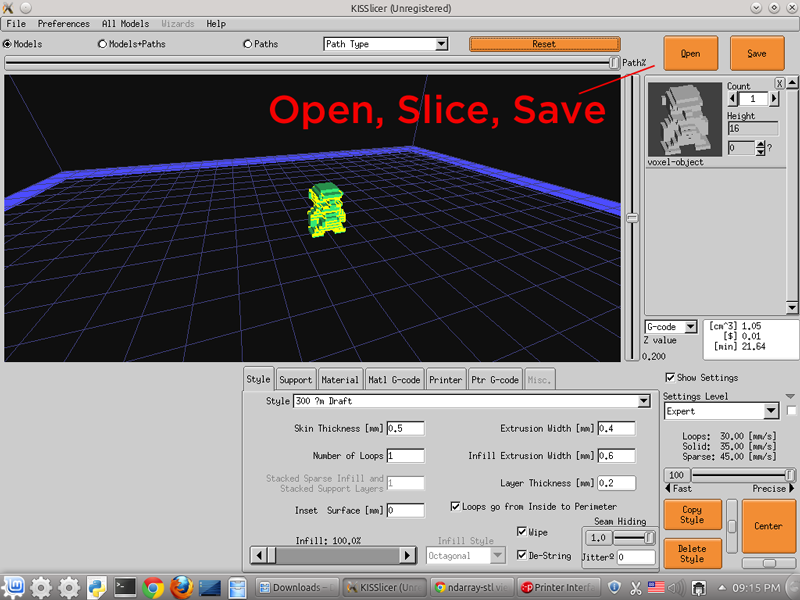Image resolution: width=800 pixels, height=600 pixels.
Task: Open the G-code dropdown
Action: pos(671,327)
